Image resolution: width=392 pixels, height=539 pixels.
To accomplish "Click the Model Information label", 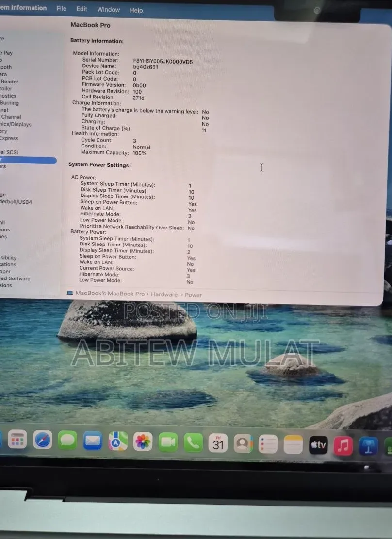I will point(96,53).
